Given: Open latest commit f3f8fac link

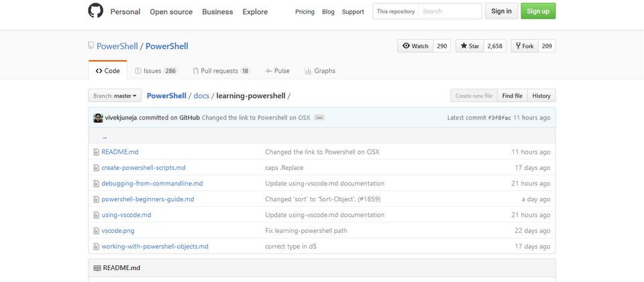Looking at the screenshot, I should click(x=499, y=118).
